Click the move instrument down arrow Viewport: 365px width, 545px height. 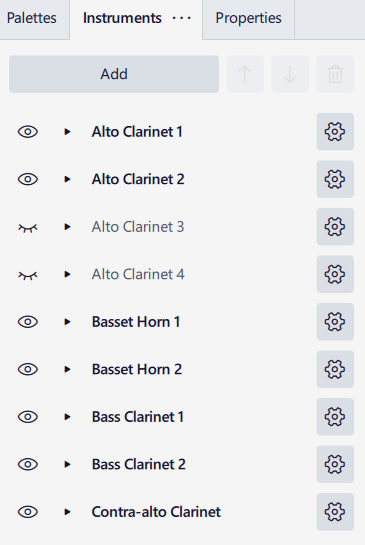coord(290,74)
